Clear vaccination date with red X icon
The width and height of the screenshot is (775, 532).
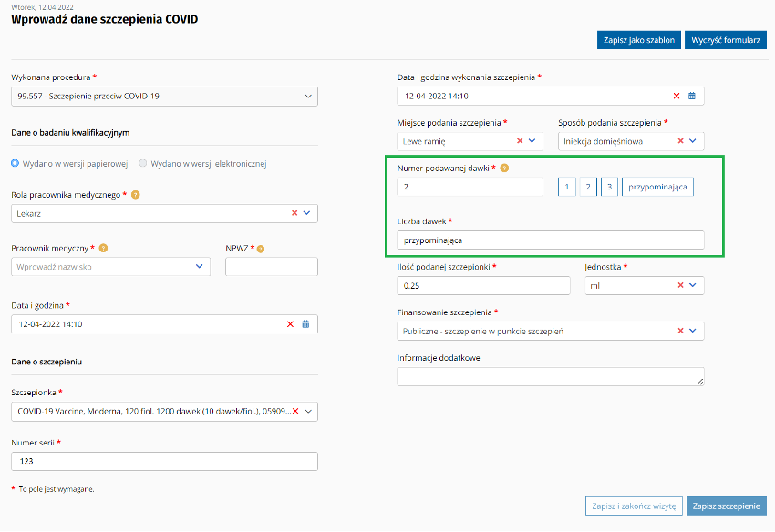click(677, 96)
